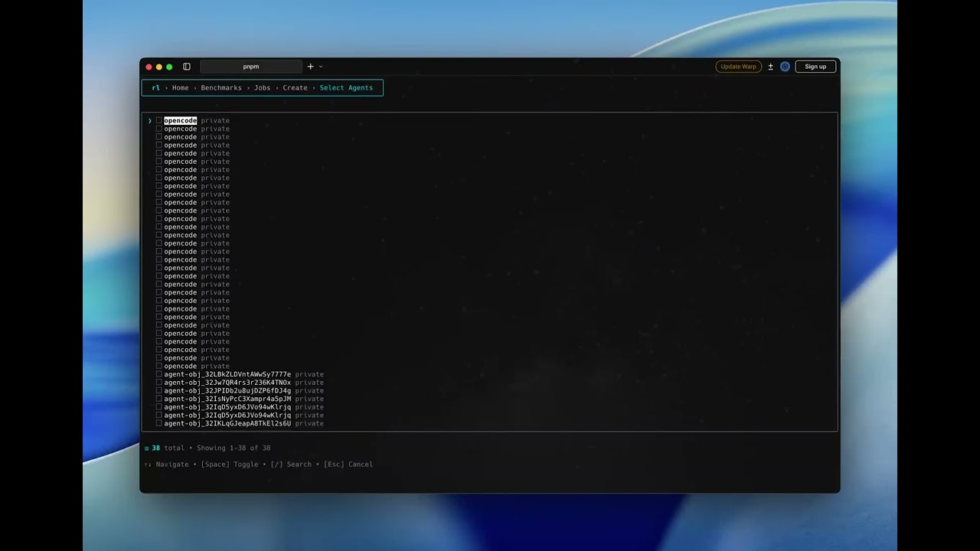Screen dimensions: 980x551
Task: Open a new tab with plus icon
Action: [x=310, y=67]
